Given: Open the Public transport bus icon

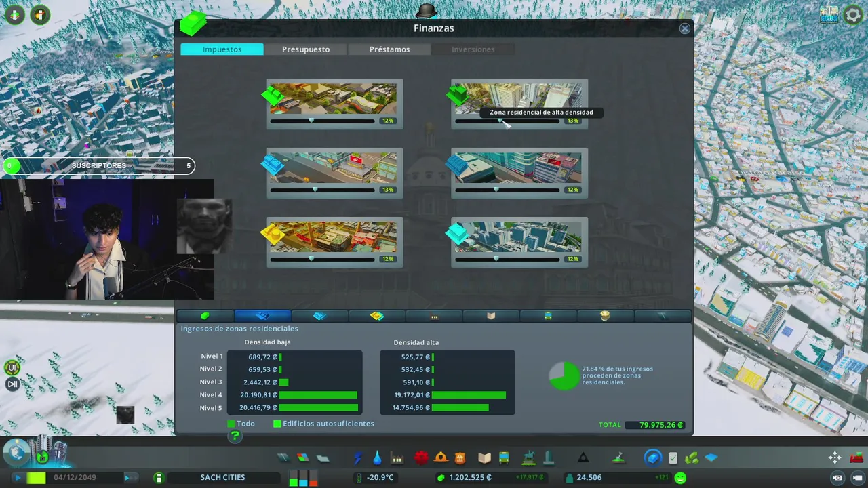Looking at the screenshot, I should (x=504, y=458).
